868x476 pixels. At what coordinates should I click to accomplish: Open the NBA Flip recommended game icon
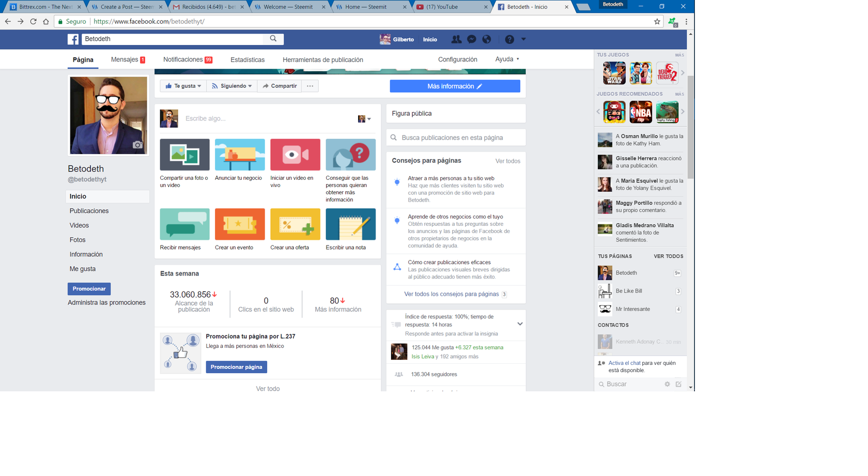tap(641, 112)
